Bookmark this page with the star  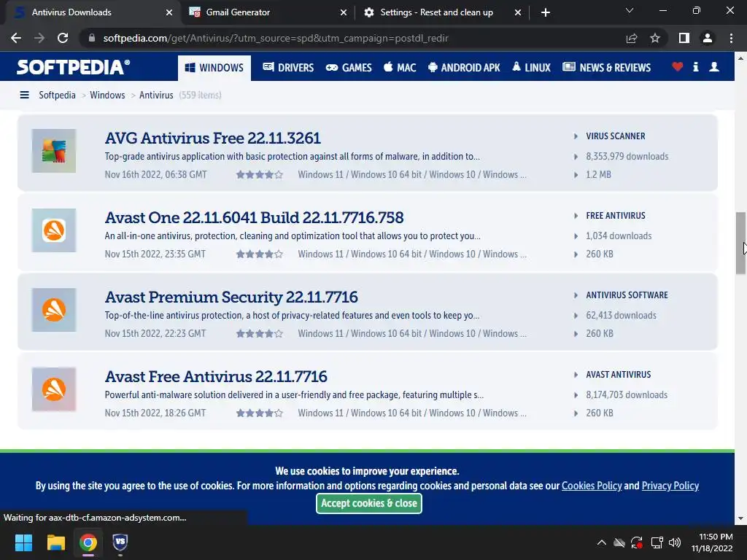pyautogui.click(x=655, y=38)
